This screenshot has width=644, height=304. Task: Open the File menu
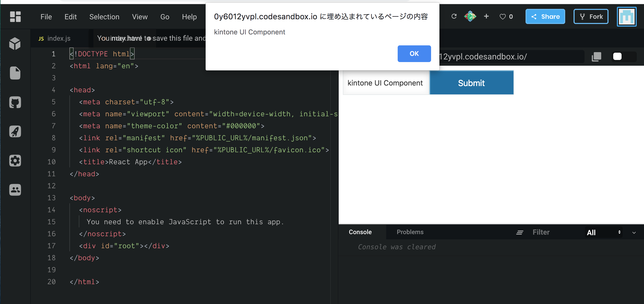point(46,17)
